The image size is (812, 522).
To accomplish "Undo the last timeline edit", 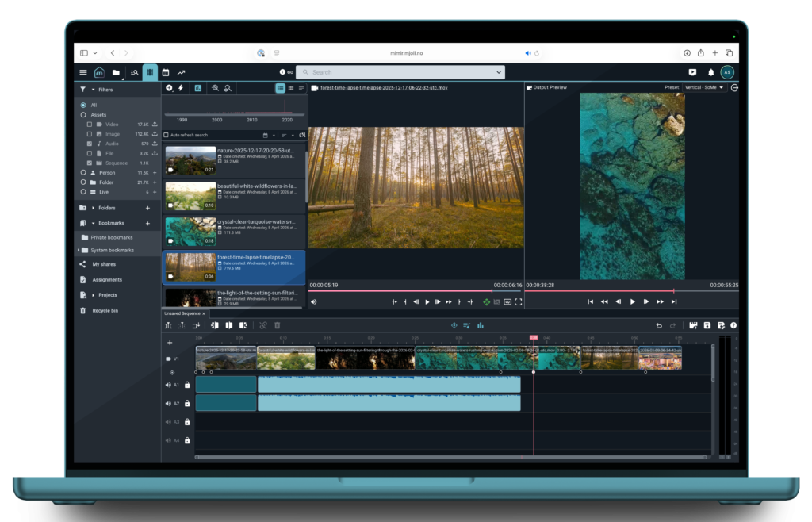I will click(659, 326).
